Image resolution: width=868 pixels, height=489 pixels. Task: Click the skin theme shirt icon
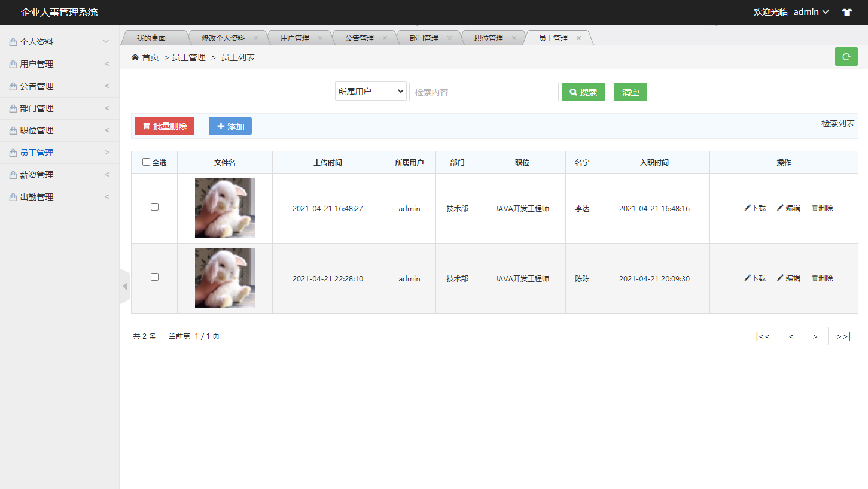(x=846, y=12)
